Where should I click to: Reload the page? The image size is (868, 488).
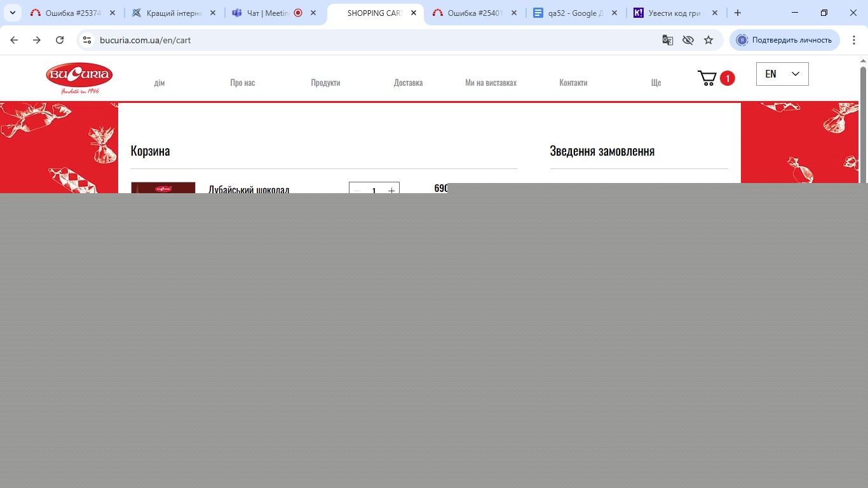click(60, 40)
